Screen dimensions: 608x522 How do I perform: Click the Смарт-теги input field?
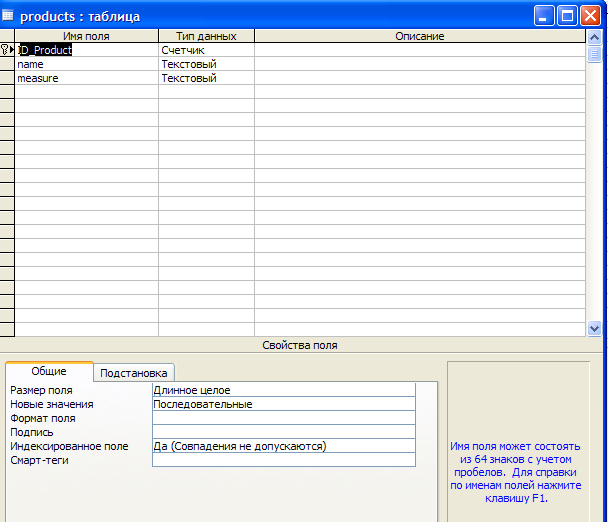click(x=284, y=460)
